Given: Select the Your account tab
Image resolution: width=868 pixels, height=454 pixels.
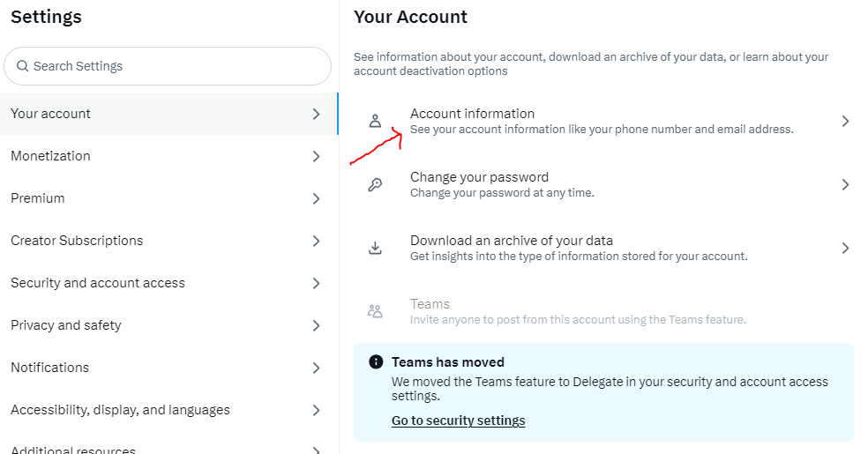Looking at the screenshot, I should [x=168, y=114].
